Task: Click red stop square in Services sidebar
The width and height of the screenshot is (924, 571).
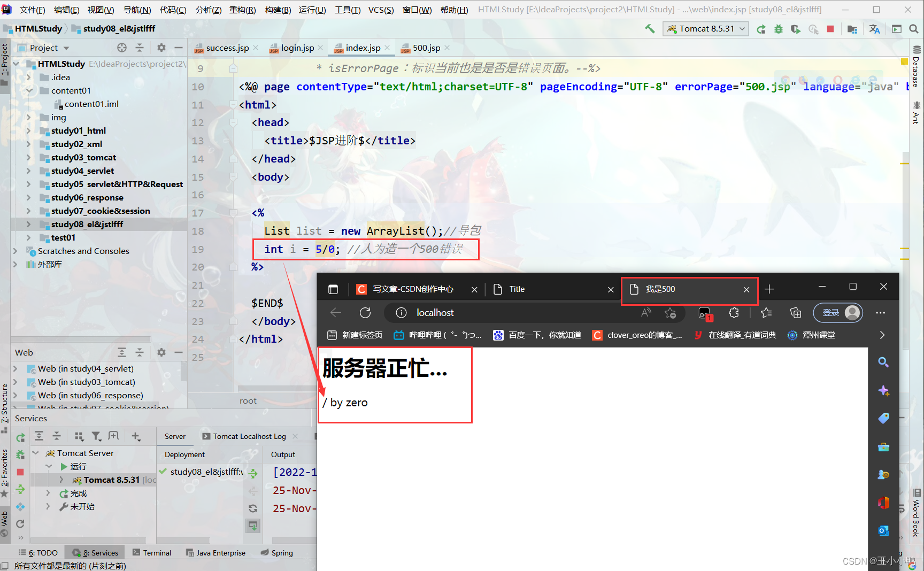Action: click(20, 472)
